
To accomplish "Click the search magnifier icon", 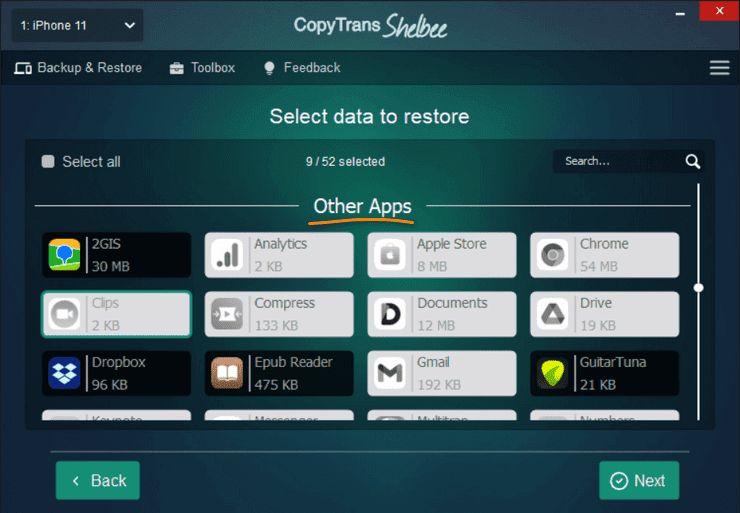I will pos(692,161).
